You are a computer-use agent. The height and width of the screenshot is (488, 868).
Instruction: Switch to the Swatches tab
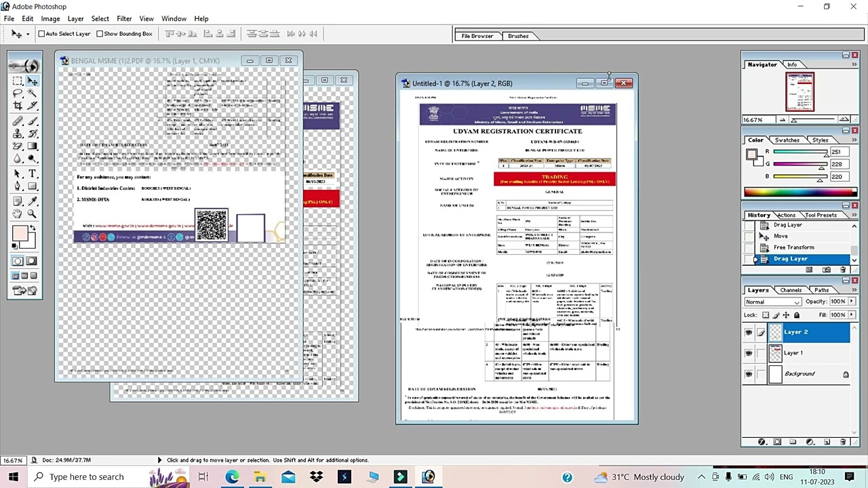(x=787, y=140)
